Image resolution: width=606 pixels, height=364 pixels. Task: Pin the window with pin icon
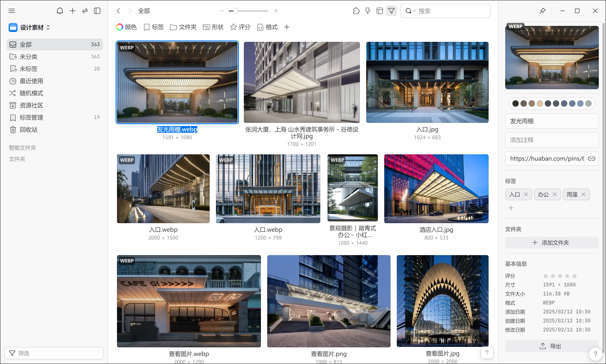click(x=543, y=11)
